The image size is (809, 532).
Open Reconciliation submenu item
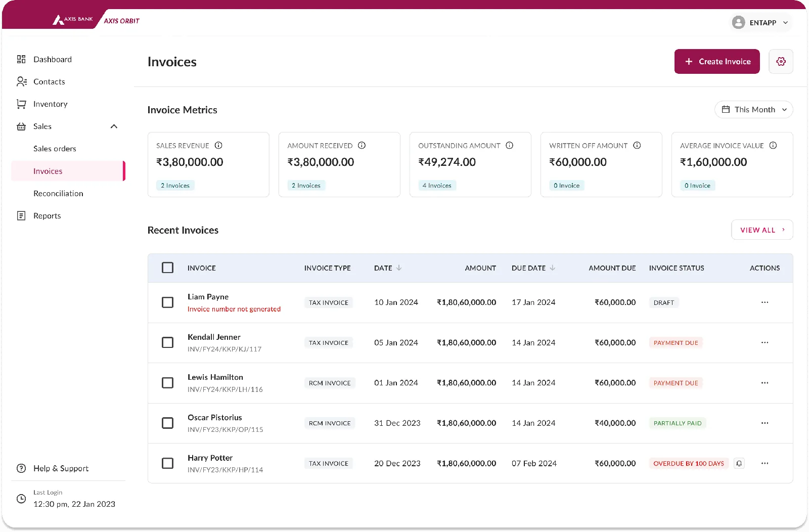[58, 193]
